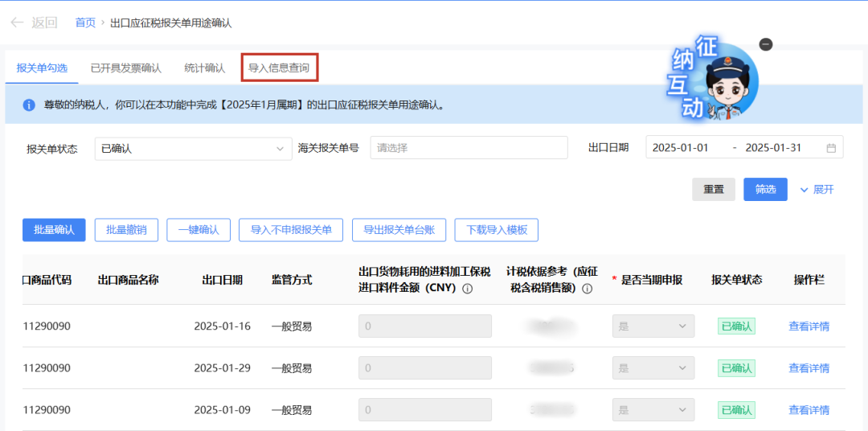The image size is (868, 431).
Task: Click the back arrow icon
Action: [17, 23]
